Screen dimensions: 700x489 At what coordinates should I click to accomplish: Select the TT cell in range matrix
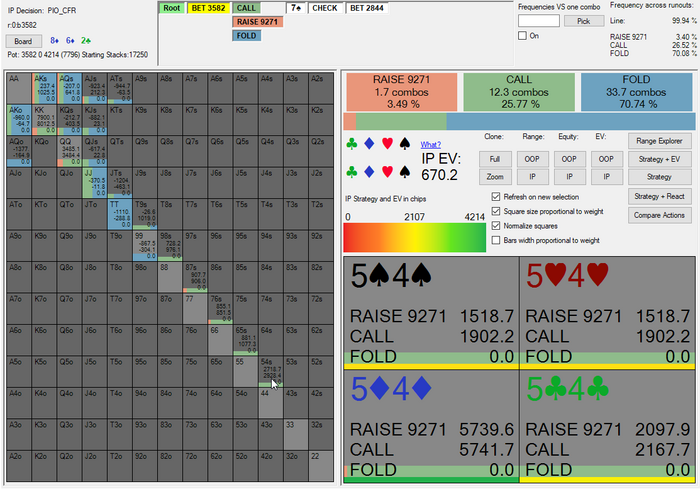pyautogui.click(x=120, y=214)
